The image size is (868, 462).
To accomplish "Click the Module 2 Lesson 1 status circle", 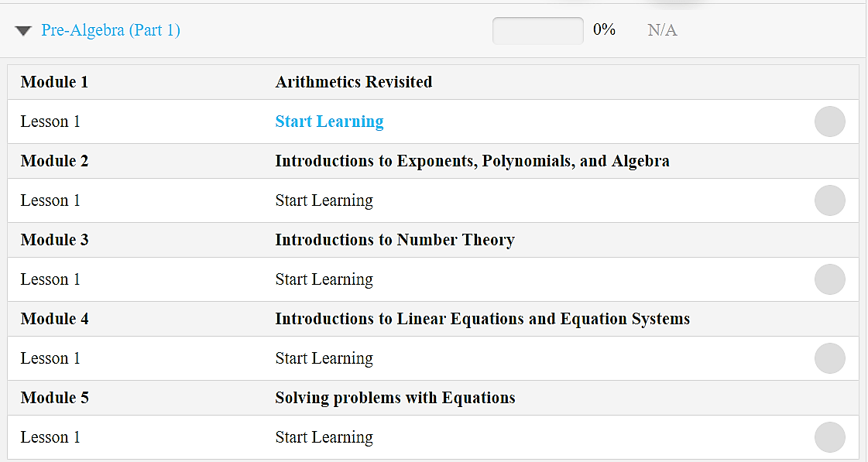I will (x=830, y=200).
